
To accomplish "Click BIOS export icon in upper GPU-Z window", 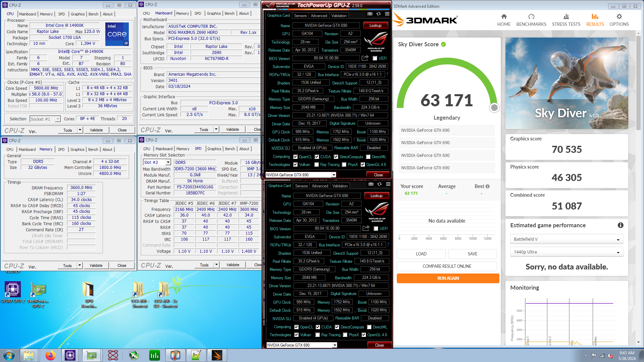I will pyautogui.click(x=365, y=58).
